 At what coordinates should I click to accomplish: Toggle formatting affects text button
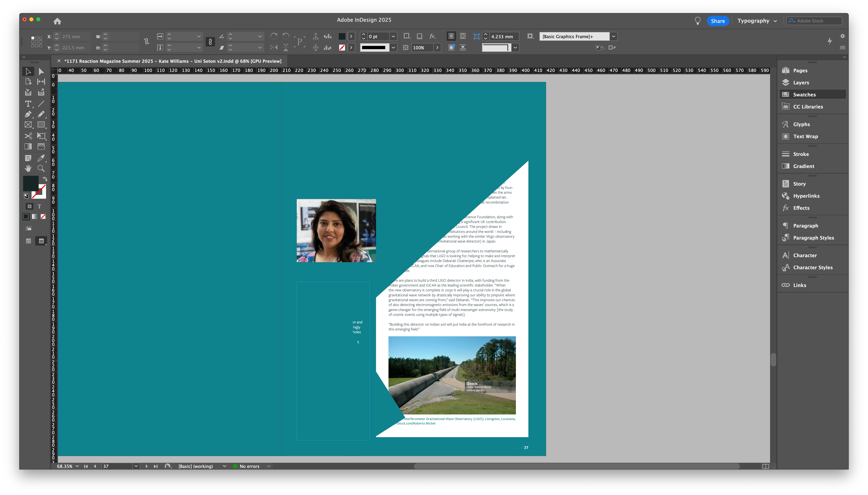[x=39, y=206]
